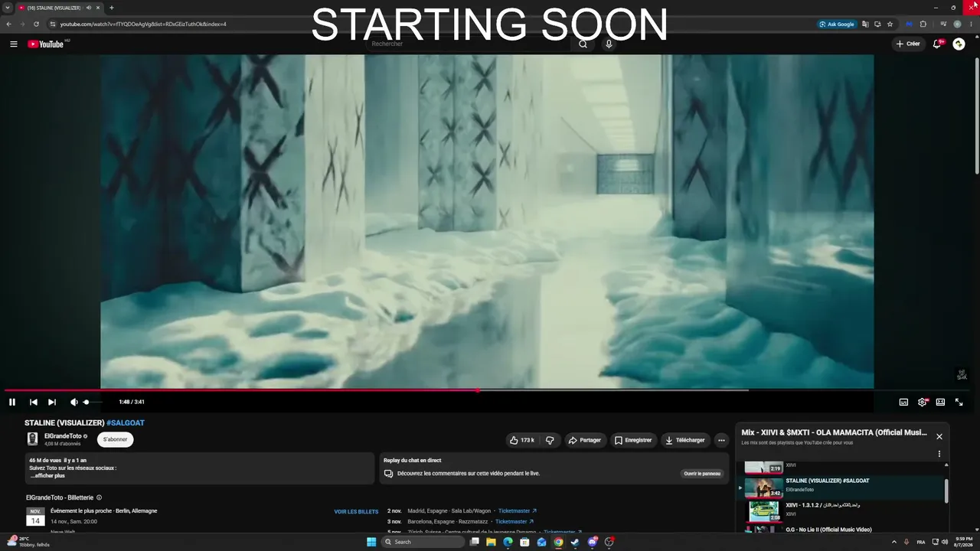Mute the video volume speaker icon
Image resolution: width=980 pixels, height=551 pixels.
[73, 402]
